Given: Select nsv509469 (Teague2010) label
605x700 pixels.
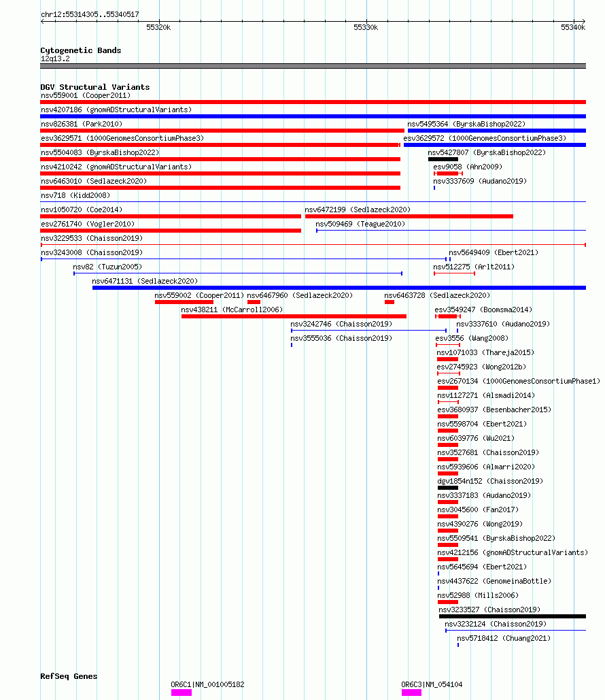Looking at the screenshot, I should coord(360,224).
